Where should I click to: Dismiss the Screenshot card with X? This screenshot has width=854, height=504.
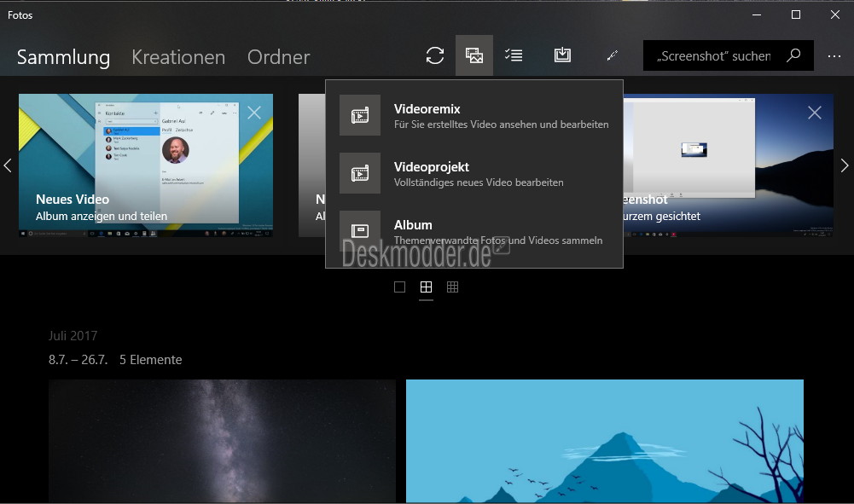click(x=814, y=113)
